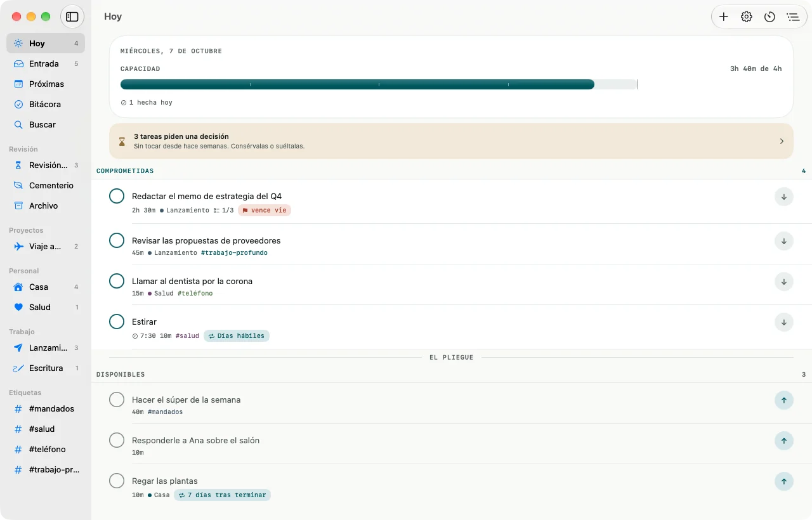Check off Hacer el súper de la semana

(x=117, y=400)
